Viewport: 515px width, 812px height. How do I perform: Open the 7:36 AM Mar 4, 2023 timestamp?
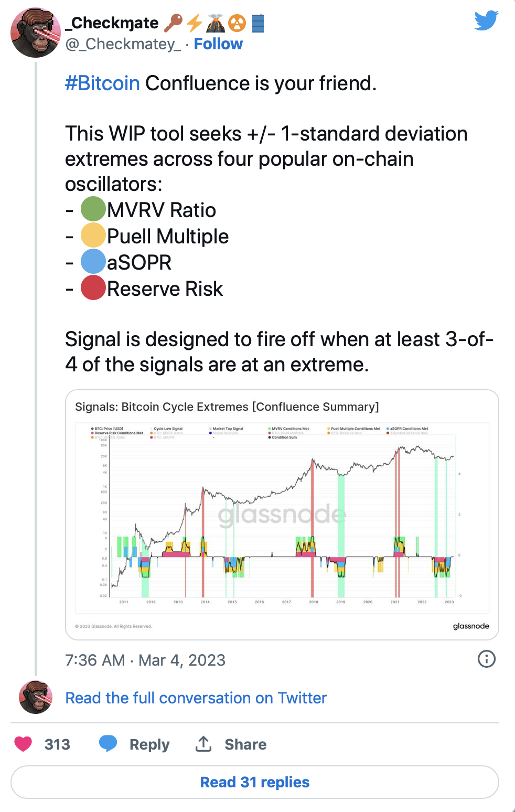coord(145,660)
